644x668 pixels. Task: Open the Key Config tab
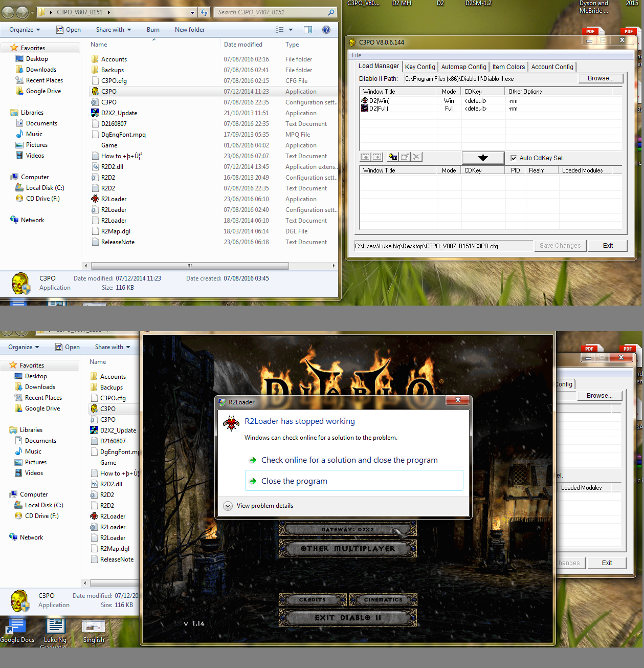pos(420,67)
